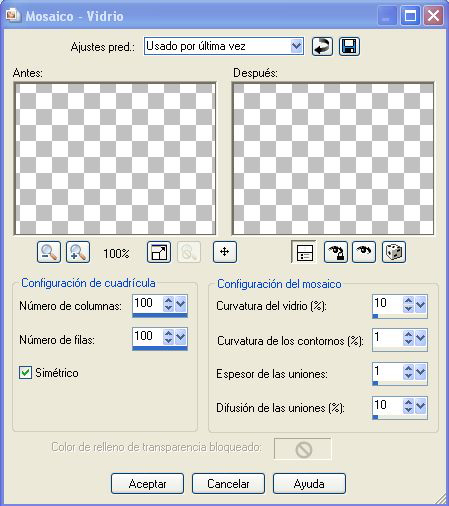This screenshot has height=506, width=449.
Task: Toggle the show/hide previews panel button
Action: (304, 252)
